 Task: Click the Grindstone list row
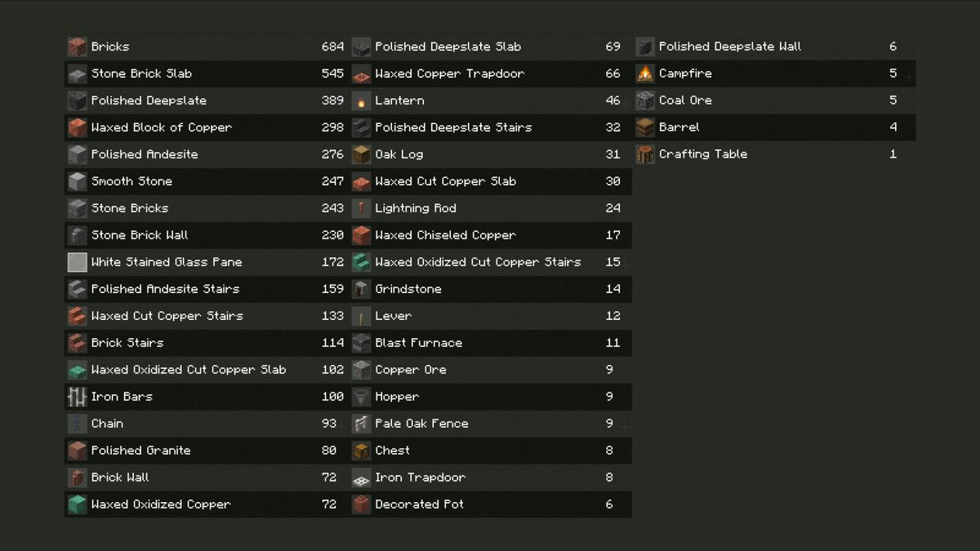pos(490,289)
